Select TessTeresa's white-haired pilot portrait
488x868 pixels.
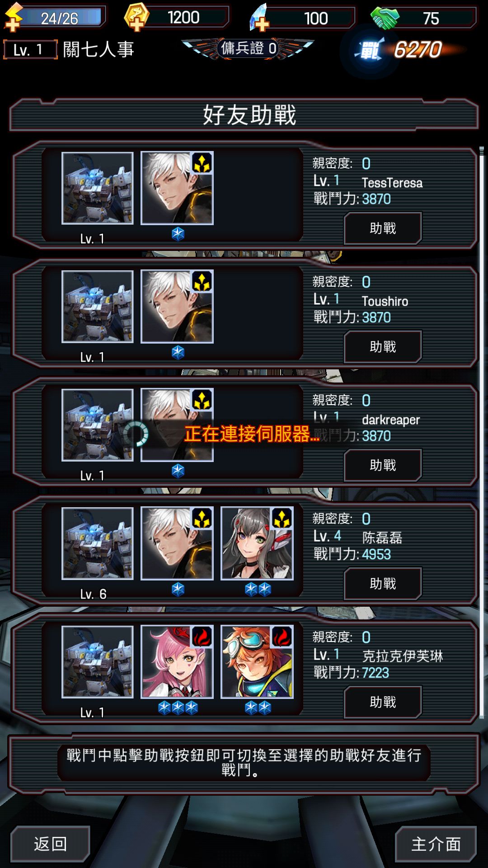[x=177, y=188]
